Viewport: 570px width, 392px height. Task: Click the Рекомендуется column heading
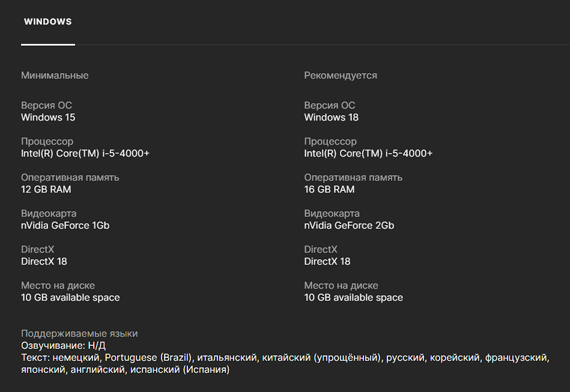[x=341, y=76]
